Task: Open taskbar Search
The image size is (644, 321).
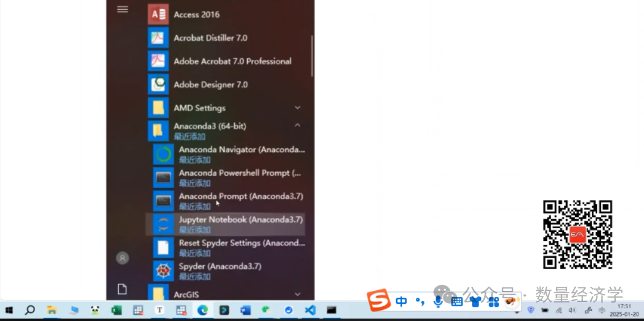Action: pyautogui.click(x=30, y=310)
